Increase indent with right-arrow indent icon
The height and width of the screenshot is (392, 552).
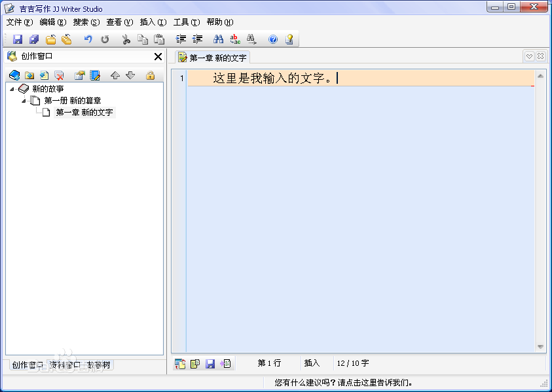181,39
